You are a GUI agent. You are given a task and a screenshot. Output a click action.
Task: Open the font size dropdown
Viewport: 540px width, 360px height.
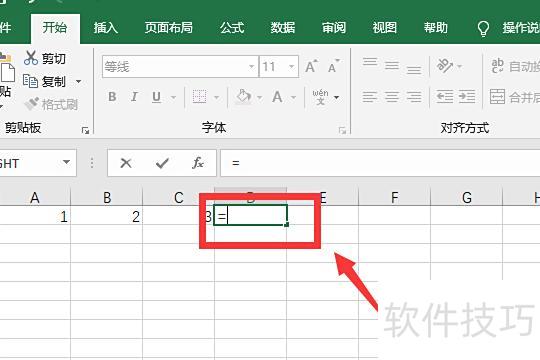pos(292,66)
